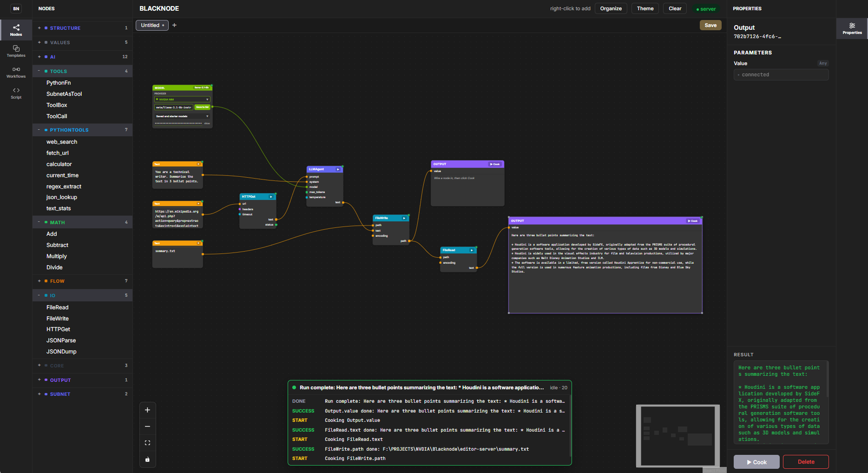Expand the VALUES category

pyautogui.click(x=82, y=42)
